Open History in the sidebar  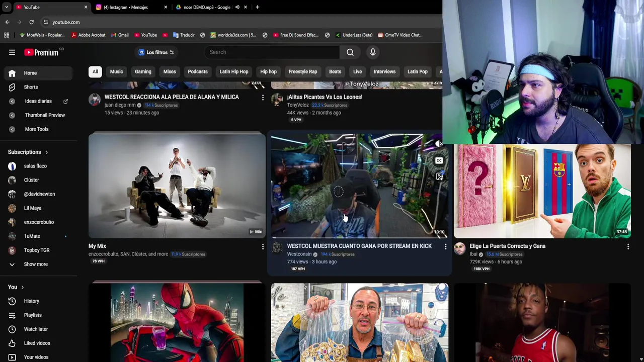point(38,301)
